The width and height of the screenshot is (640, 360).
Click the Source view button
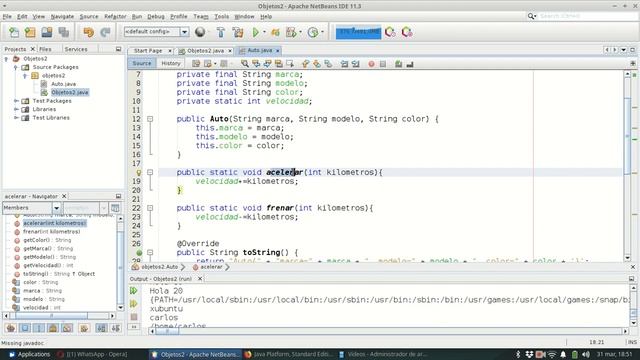coord(142,63)
